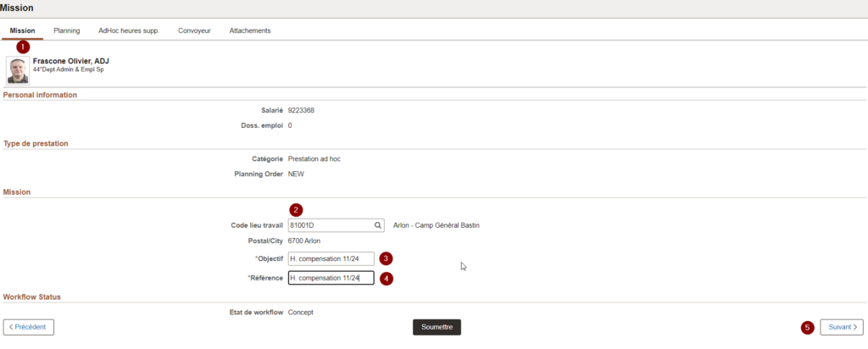Click the magnifier icon in Code lieu travail

click(378, 225)
